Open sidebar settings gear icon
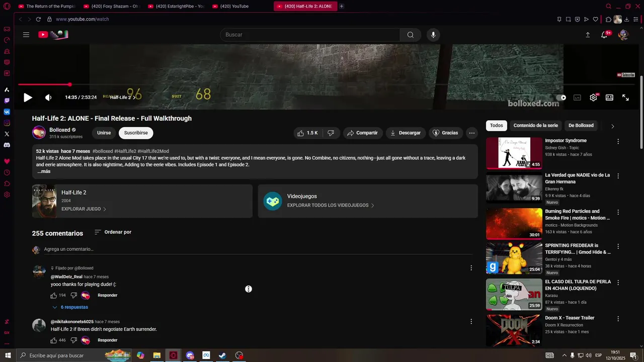The image size is (644, 362). (7, 195)
